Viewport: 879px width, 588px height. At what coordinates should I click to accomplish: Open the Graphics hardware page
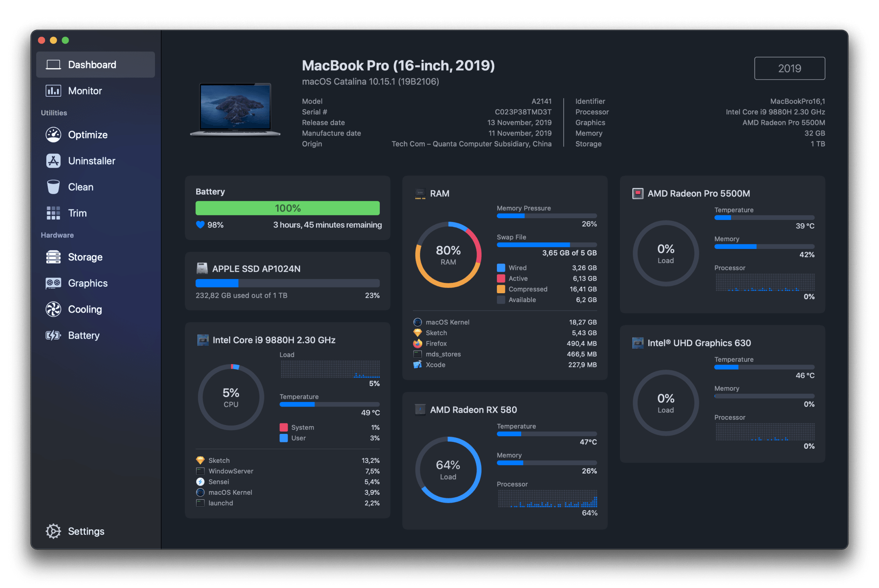coord(95,283)
